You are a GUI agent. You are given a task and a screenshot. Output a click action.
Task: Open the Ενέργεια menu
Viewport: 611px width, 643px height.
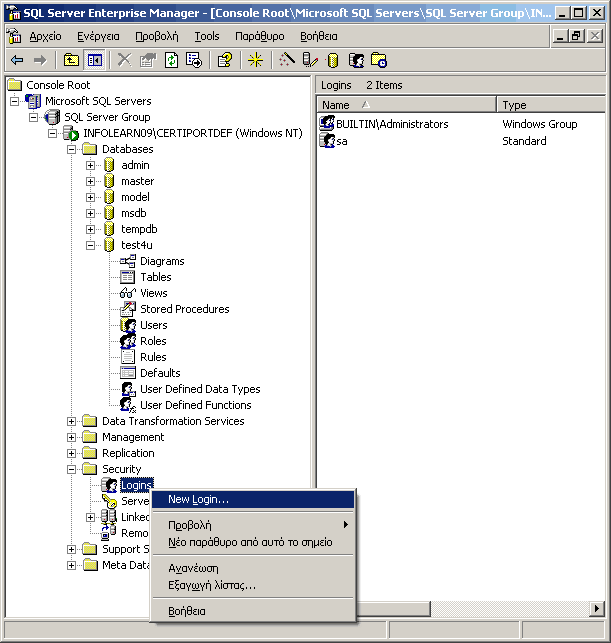coord(98,36)
